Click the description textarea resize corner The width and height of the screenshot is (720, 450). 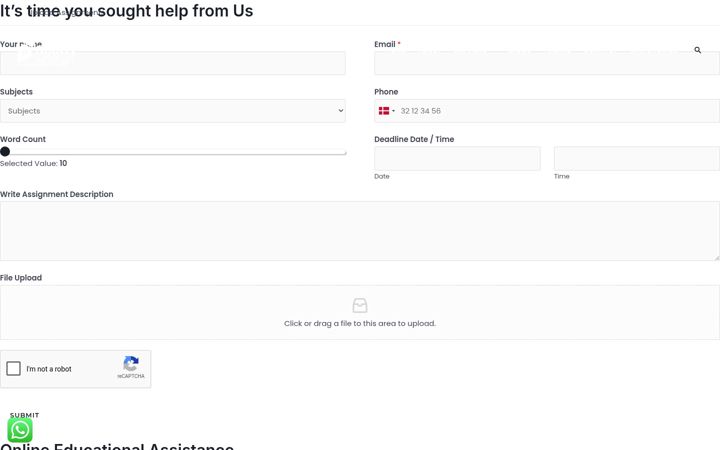point(716,258)
